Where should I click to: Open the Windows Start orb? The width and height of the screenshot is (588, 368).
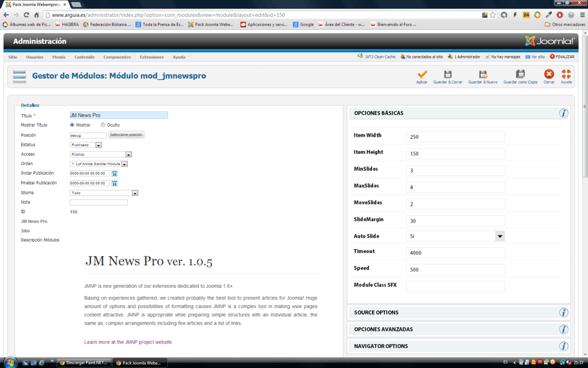pyautogui.click(x=10, y=362)
